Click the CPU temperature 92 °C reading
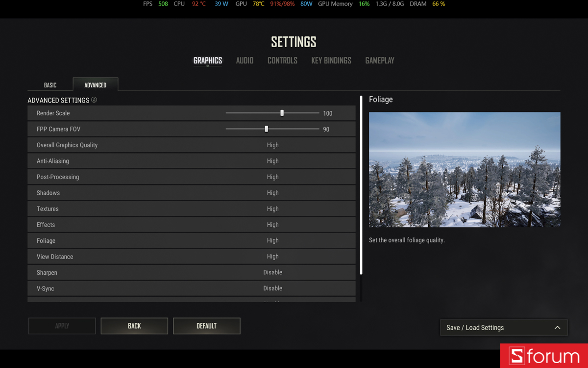This screenshot has height=368, width=588. 198,4
